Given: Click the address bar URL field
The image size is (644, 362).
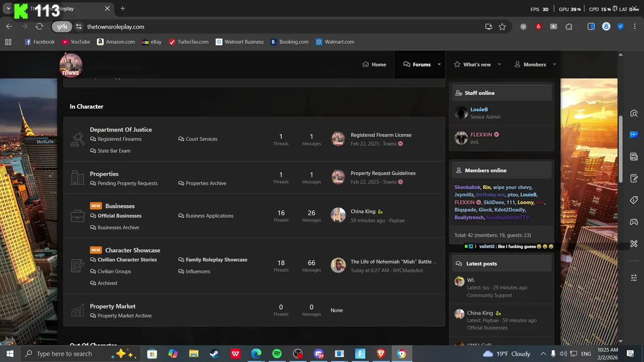Looking at the screenshot, I should point(282,27).
